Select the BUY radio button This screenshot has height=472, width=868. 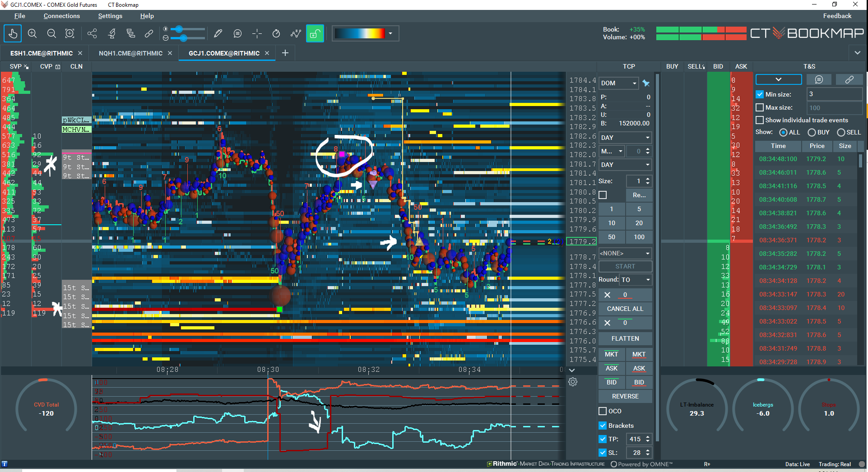tap(812, 132)
